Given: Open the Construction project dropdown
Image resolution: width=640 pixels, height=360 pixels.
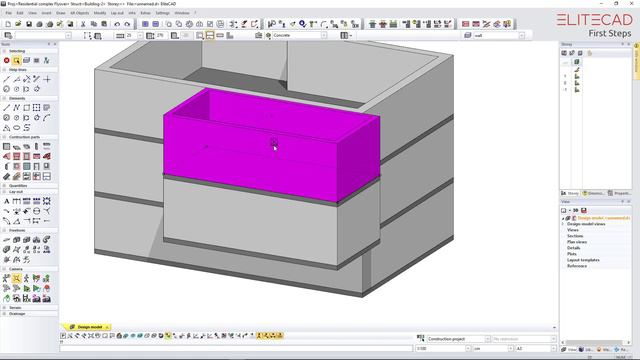Looking at the screenshot, I should pyautogui.click(x=487, y=339).
